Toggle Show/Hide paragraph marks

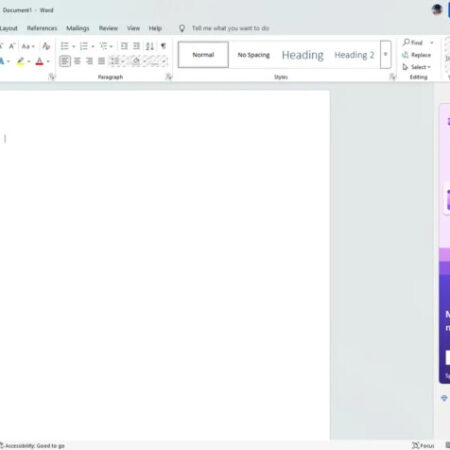click(x=163, y=46)
